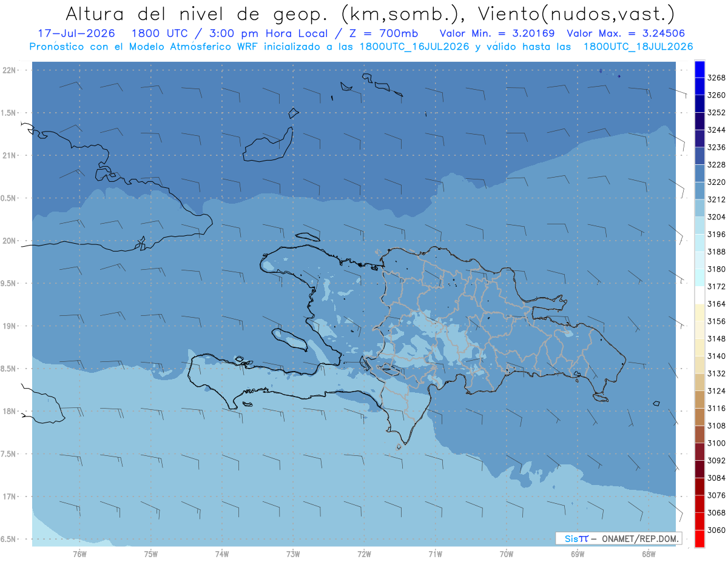The height and width of the screenshot is (562, 728).
Task: Click the '76W' longitude label
Action: [x=79, y=554]
